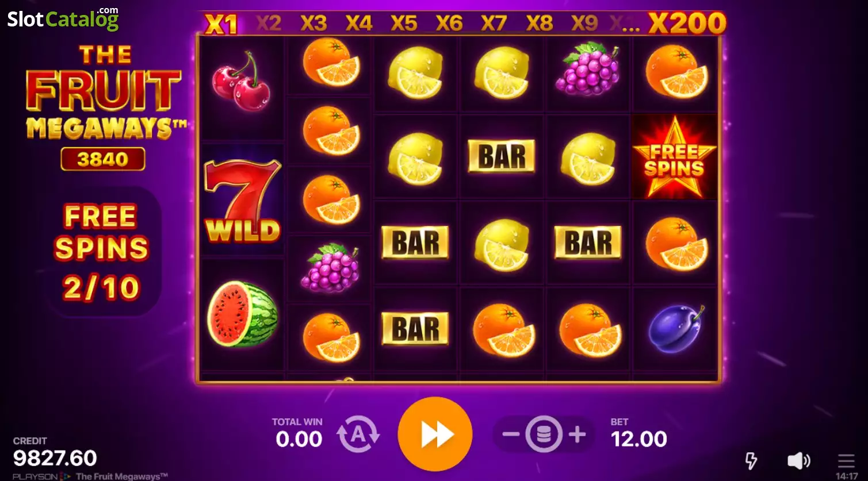This screenshot has width=868, height=481.
Task: Decrease the bet with minus button
Action: (510, 434)
